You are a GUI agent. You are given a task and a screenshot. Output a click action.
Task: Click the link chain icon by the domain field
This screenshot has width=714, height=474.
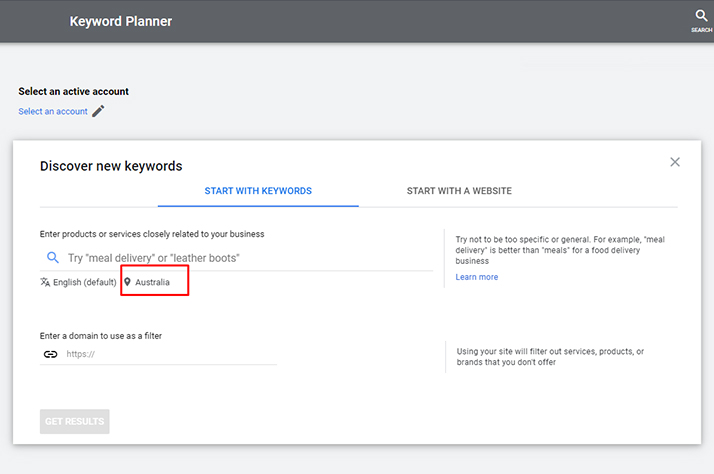pos(51,354)
